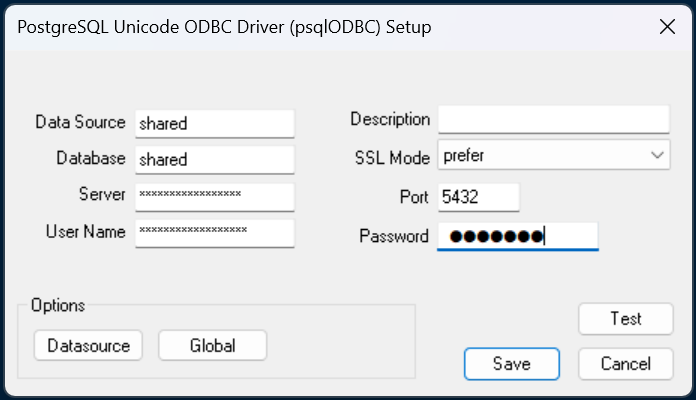696x400 pixels.
Task: Open Global driver options
Action: click(213, 345)
